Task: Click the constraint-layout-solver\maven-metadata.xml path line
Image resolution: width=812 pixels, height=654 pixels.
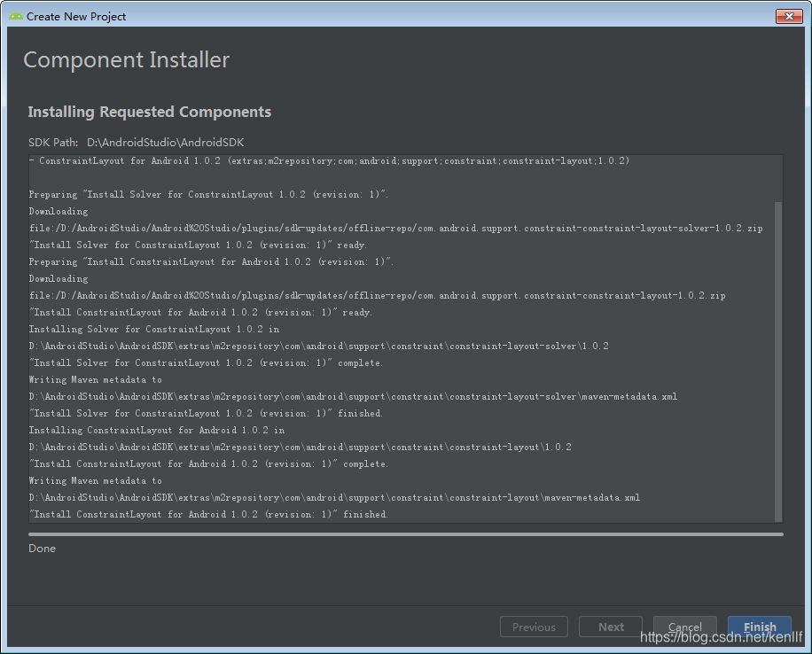Action: pyautogui.click(x=353, y=396)
